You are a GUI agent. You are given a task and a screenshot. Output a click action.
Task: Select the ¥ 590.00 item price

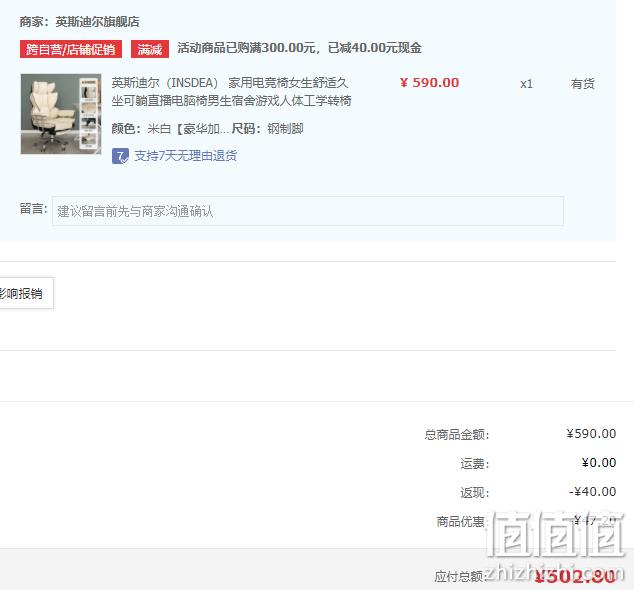[x=429, y=83]
